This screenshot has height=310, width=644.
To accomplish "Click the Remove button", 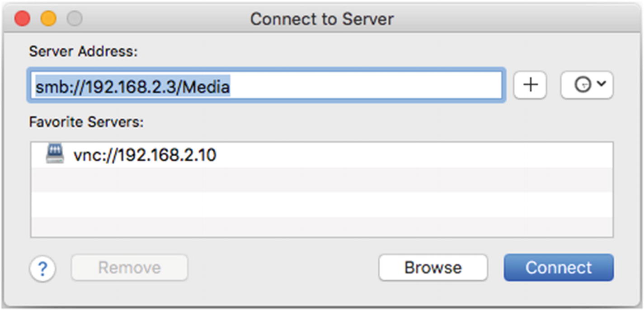I will click(129, 268).
